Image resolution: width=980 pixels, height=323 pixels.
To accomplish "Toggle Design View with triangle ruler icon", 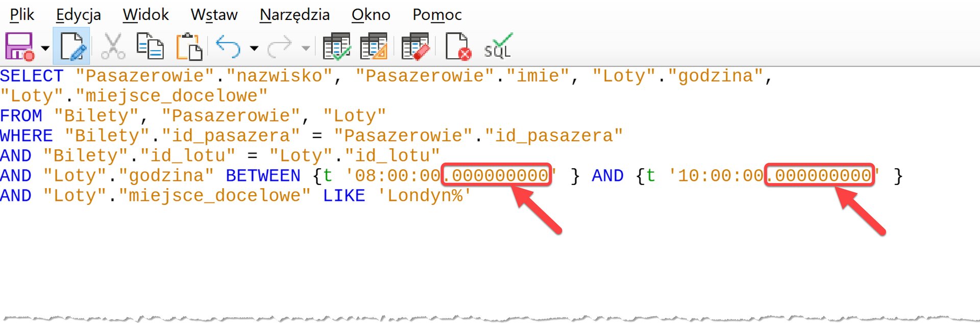I will [x=374, y=47].
